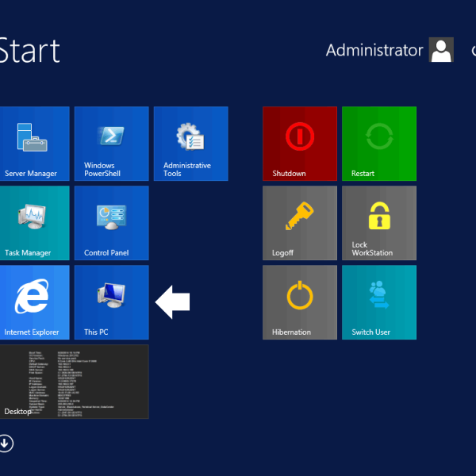Viewport: 476px width, 476px height.
Task: Launch Internet Explorer tile
Action: coord(34,302)
